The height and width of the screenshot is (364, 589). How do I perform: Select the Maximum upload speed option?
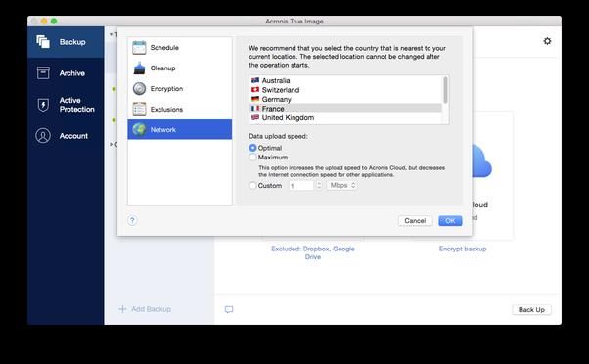(252, 157)
